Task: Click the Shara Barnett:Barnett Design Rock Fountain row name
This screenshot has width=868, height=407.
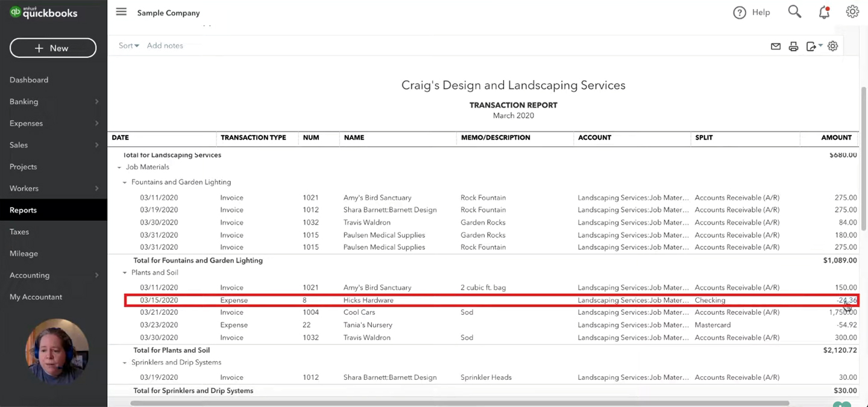Action: click(390, 210)
